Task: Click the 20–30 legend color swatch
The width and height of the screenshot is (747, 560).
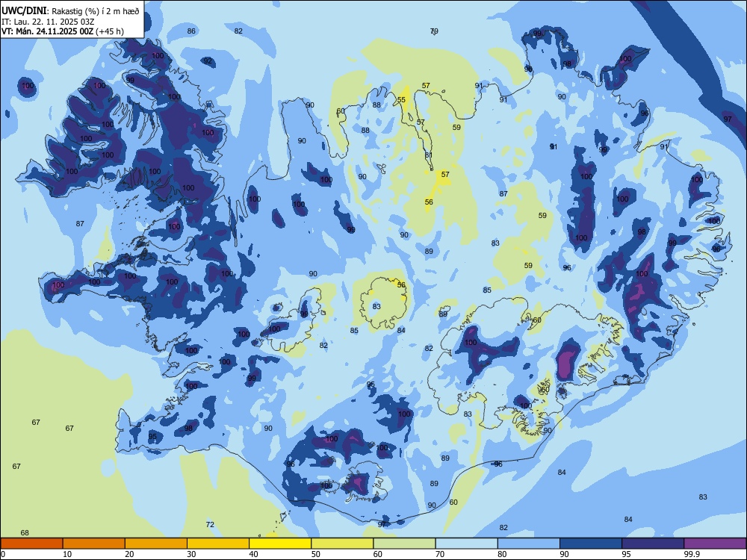Action: [156, 544]
